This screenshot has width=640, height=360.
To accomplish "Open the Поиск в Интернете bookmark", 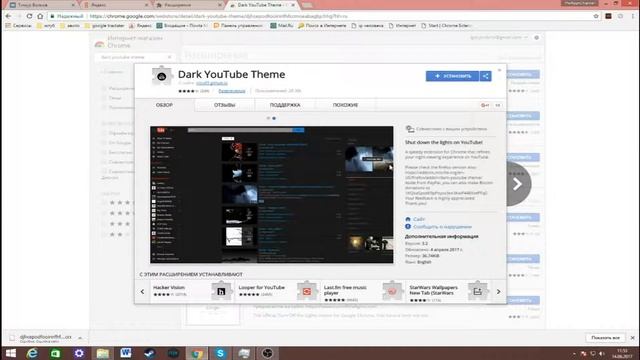I will click(x=322, y=25).
